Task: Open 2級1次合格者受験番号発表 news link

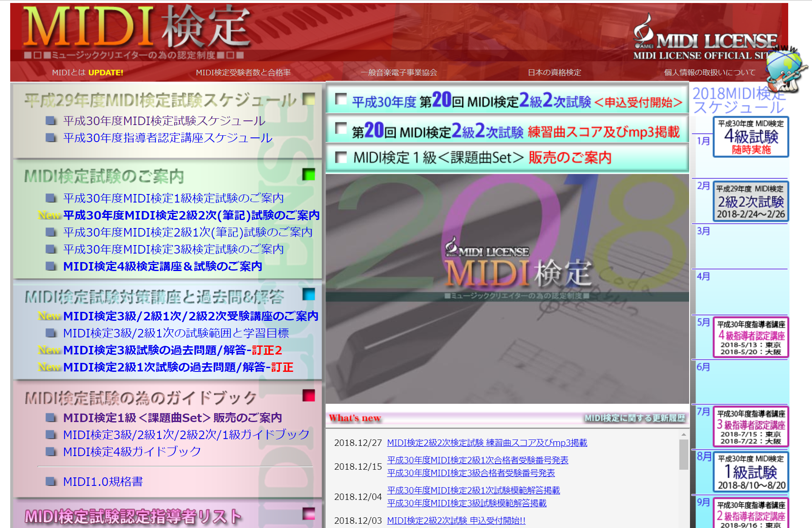Action: point(477,460)
